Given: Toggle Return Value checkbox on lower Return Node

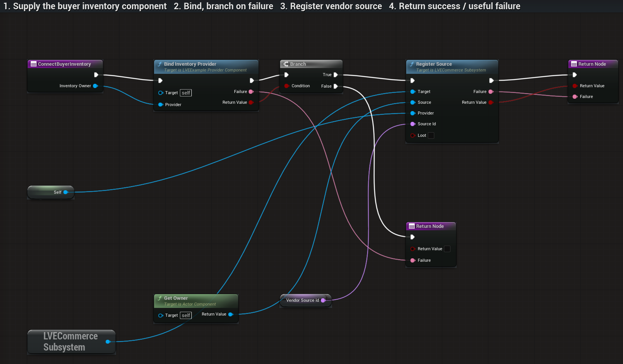Looking at the screenshot, I should coord(447,249).
